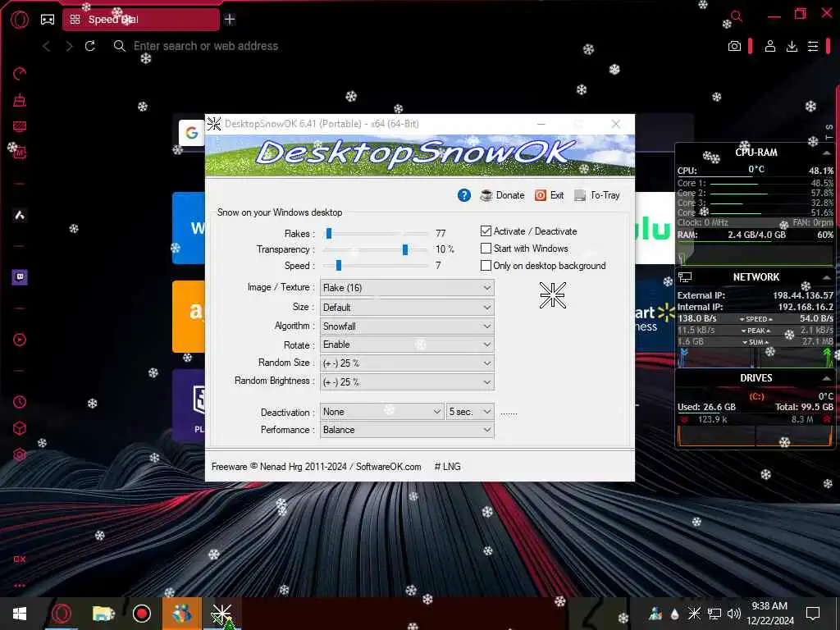The image size is (840, 630).
Task: Open the Rotate dropdown set to Enable
Action: tap(407, 345)
